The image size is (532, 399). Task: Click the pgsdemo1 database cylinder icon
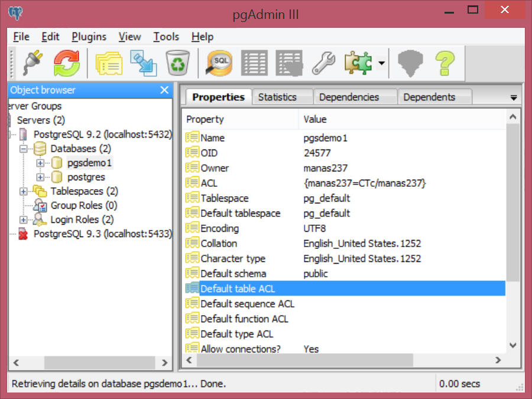[x=57, y=163]
